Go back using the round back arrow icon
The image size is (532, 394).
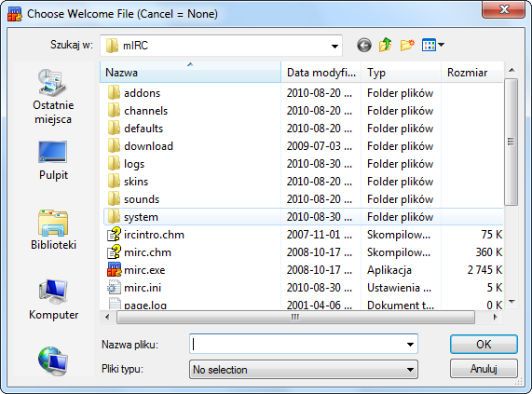364,45
